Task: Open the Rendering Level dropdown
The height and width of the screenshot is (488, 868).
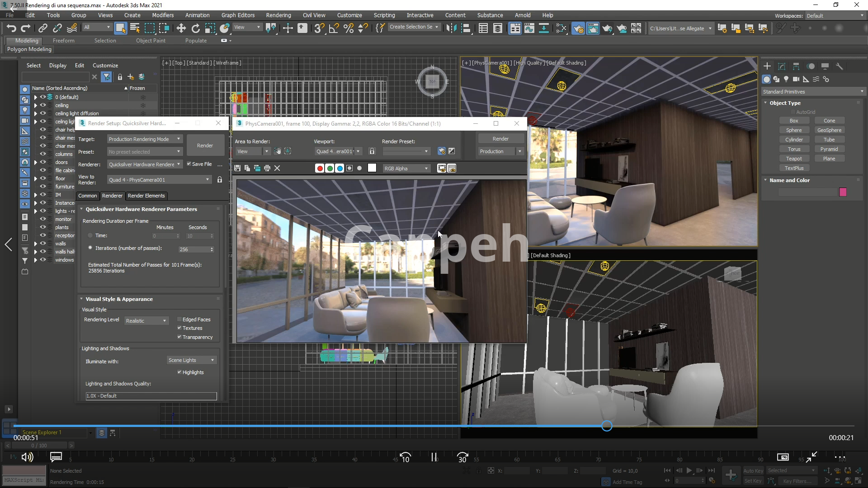Action: (146, 320)
